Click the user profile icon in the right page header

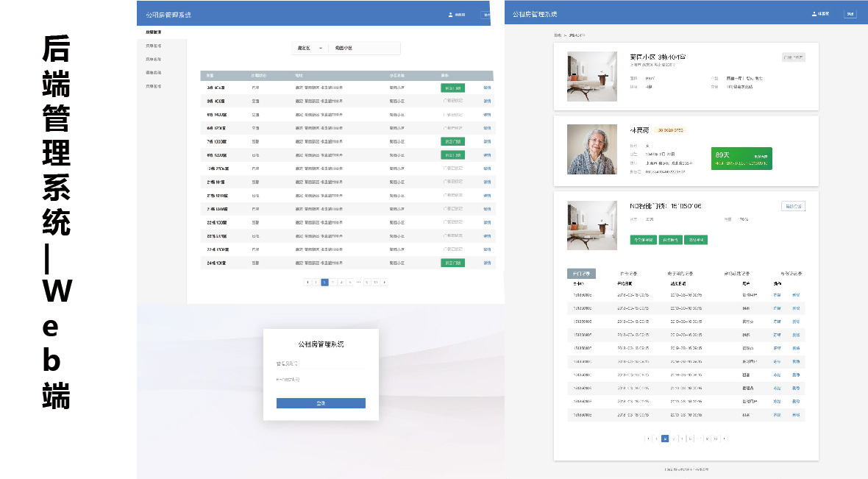click(x=814, y=14)
